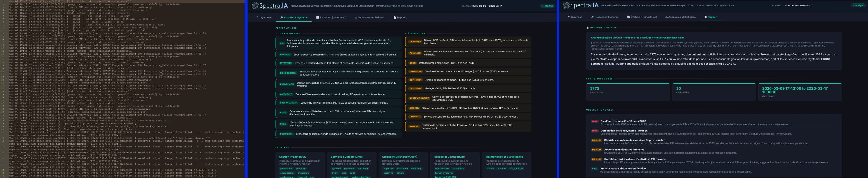Switch to Rapport tab from Processus Systeme view
Screen dimensions: 868x178
(x=400, y=18)
